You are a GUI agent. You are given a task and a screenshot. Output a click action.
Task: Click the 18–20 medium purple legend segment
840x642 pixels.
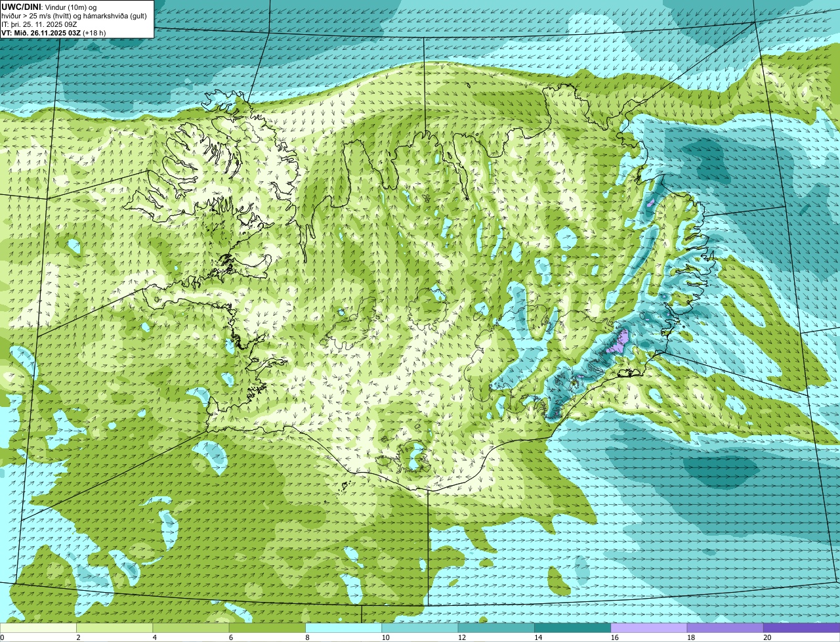pos(725,628)
